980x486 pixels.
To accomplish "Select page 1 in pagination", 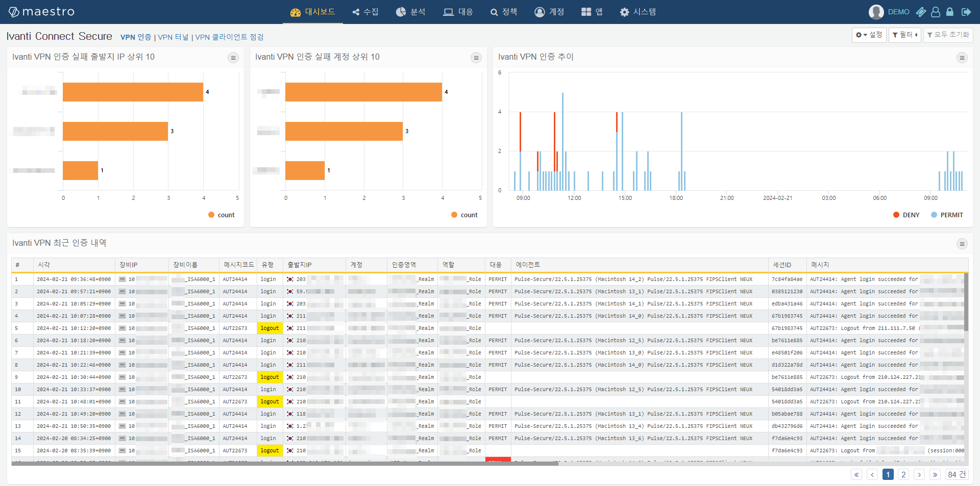I will (x=888, y=475).
